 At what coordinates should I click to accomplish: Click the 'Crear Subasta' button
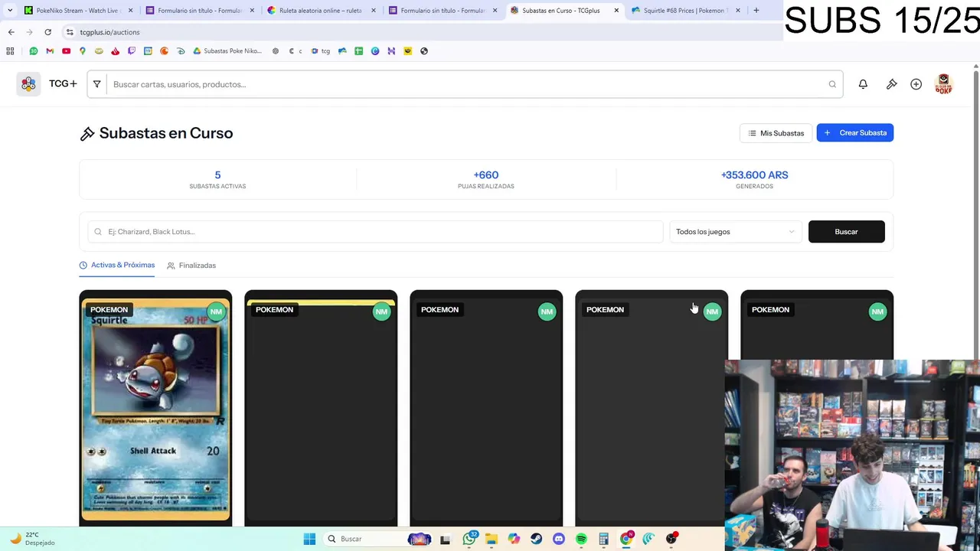click(x=855, y=133)
